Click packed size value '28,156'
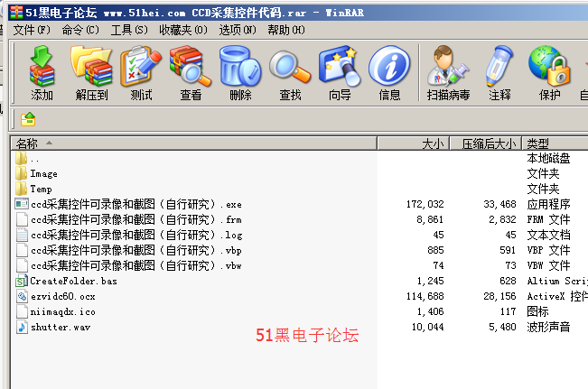This screenshot has width=588, height=389. (499, 296)
